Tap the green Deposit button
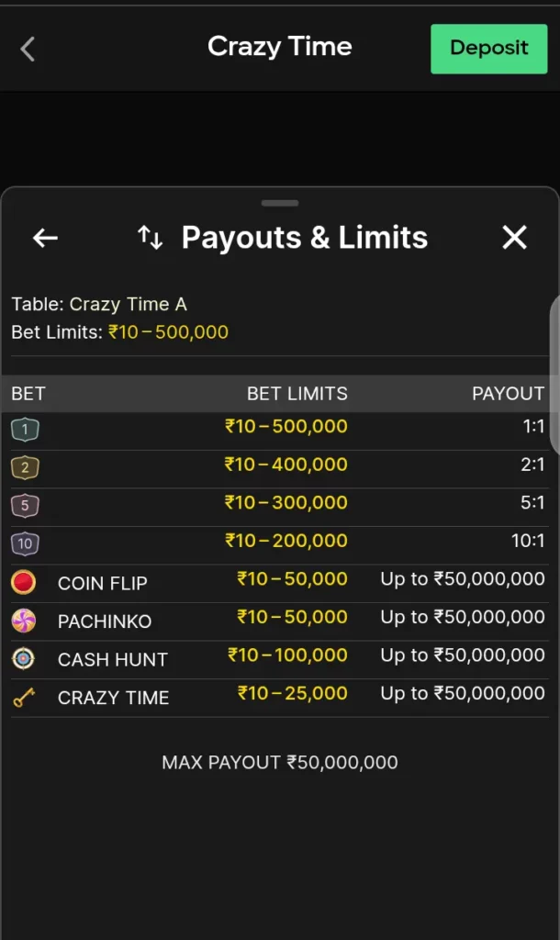Screen dimensions: 560x940 (488, 48)
